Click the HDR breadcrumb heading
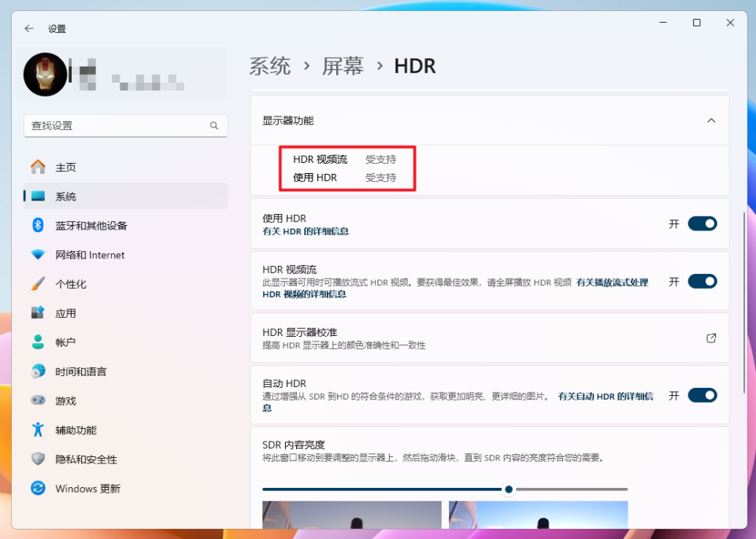 tap(415, 66)
